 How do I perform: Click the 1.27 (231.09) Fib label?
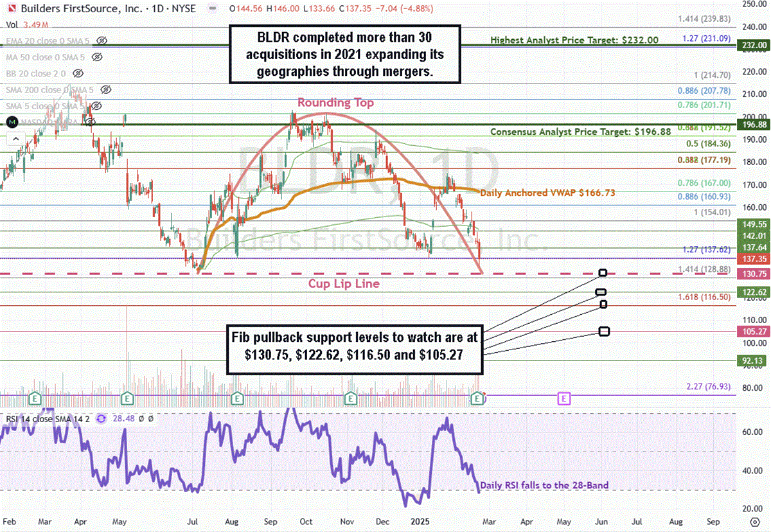[x=707, y=39]
